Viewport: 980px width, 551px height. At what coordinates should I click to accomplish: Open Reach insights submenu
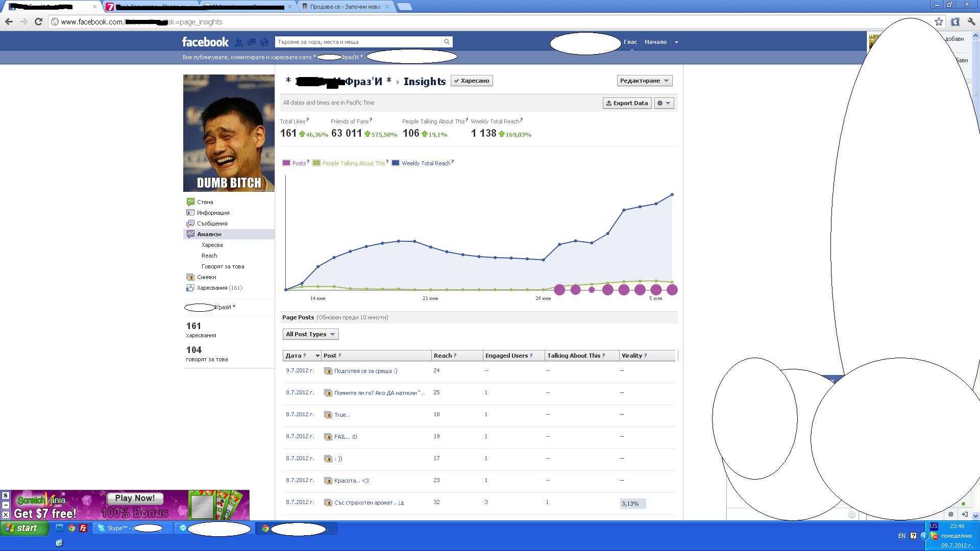(209, 256)
